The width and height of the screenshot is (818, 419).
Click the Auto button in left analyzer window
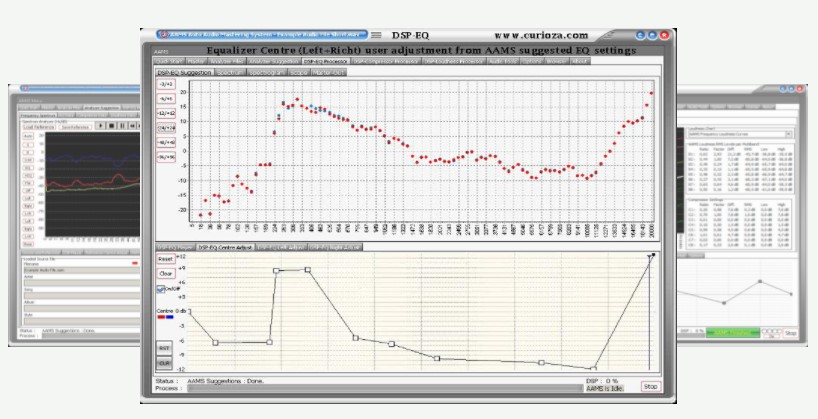pos(28,136)
